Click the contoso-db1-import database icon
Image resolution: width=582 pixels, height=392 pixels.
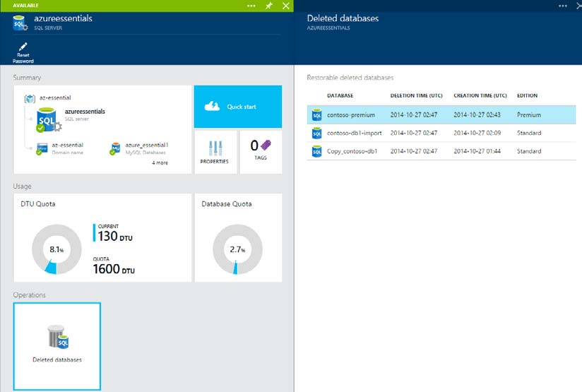[x=317, y=133]
